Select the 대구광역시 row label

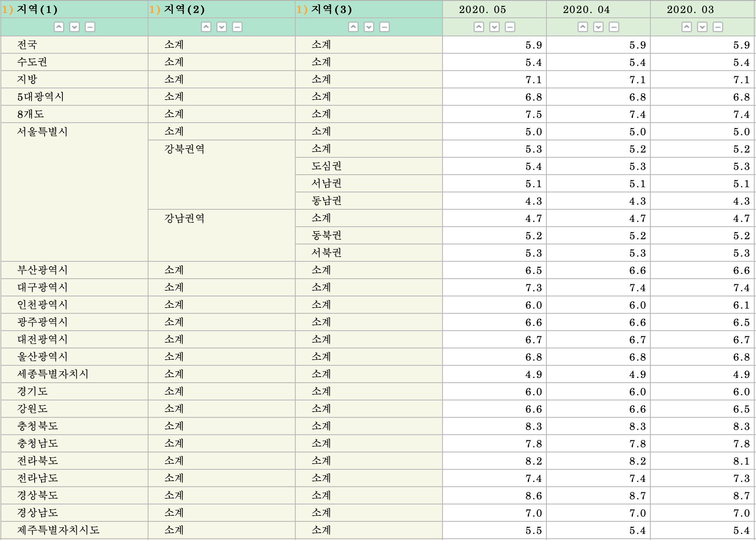42,287
